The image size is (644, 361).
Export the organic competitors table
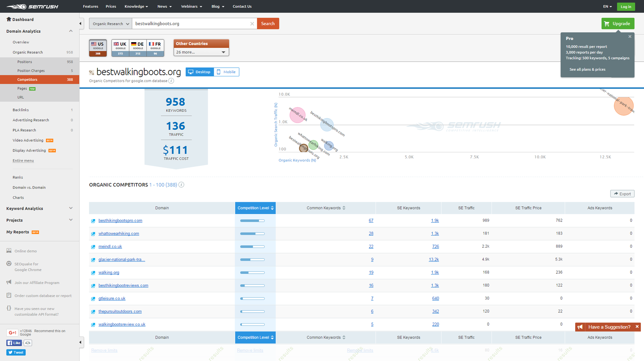[622, 194]
